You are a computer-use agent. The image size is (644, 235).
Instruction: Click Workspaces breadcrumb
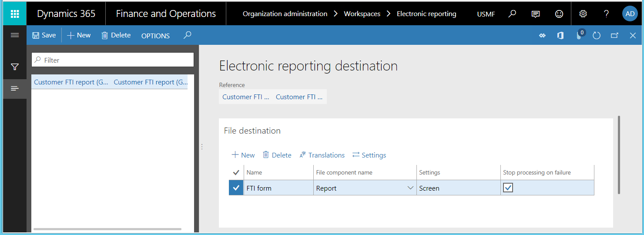[362, 14]
